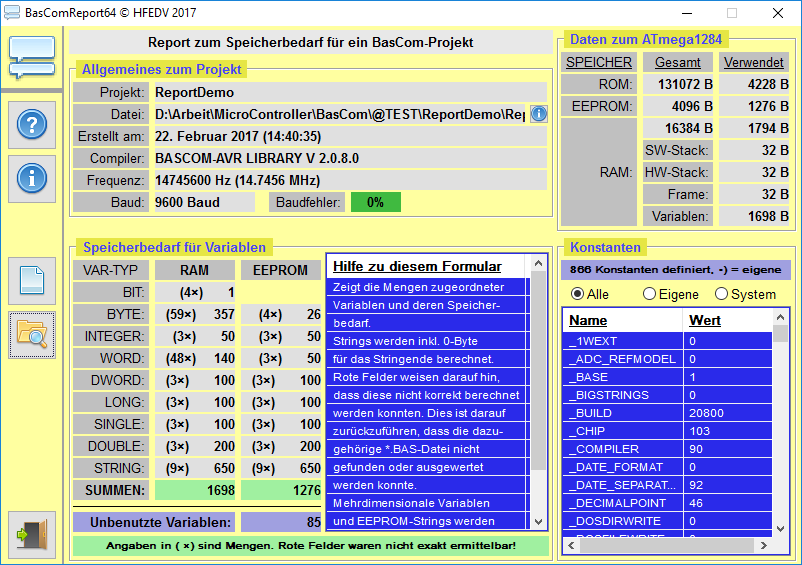Click the Wert column header
This screenshot has width=802, height=565.
point(727,320)
